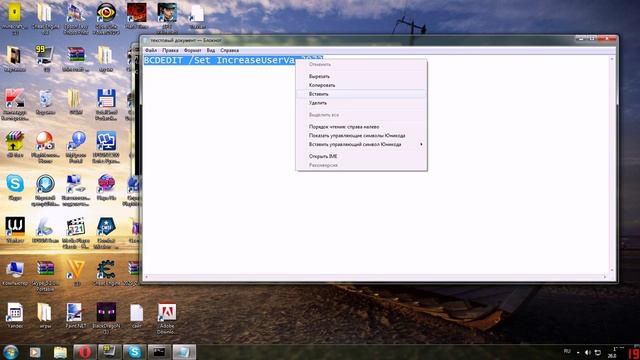
Task: Click the network icon in system tray
Action: 598,352
